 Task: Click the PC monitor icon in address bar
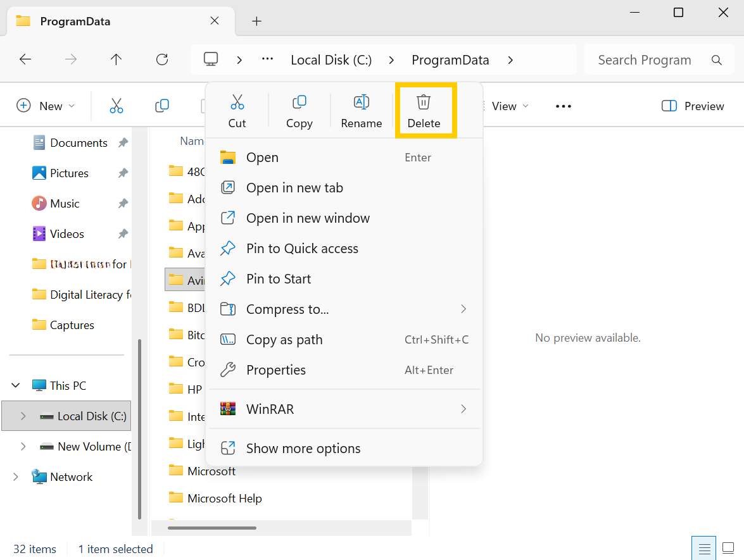click(x=211, y=59)
